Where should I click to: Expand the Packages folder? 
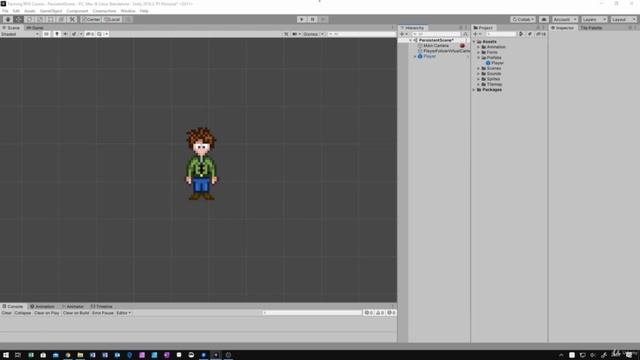(474, 89)
